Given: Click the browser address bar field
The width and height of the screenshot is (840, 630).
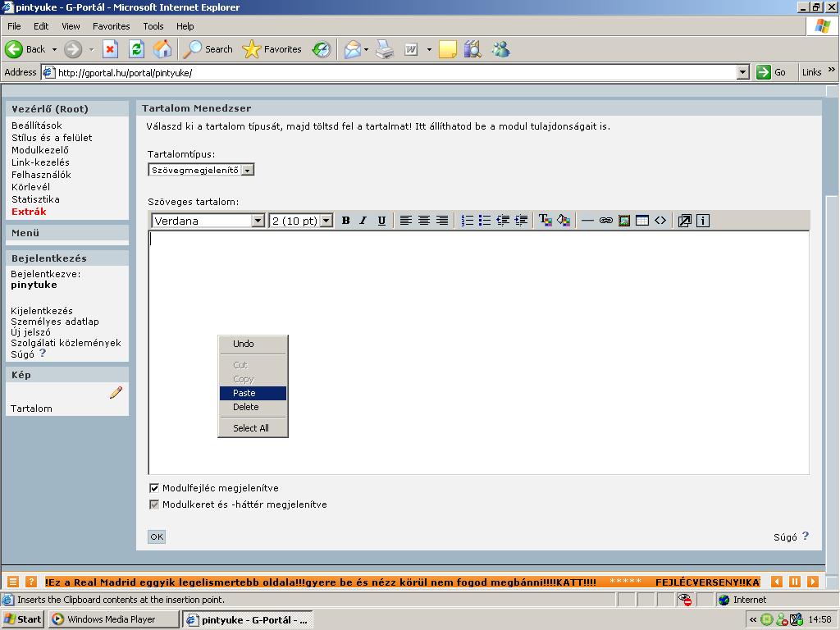Looking at the screenshot, I should coord(394,72).
